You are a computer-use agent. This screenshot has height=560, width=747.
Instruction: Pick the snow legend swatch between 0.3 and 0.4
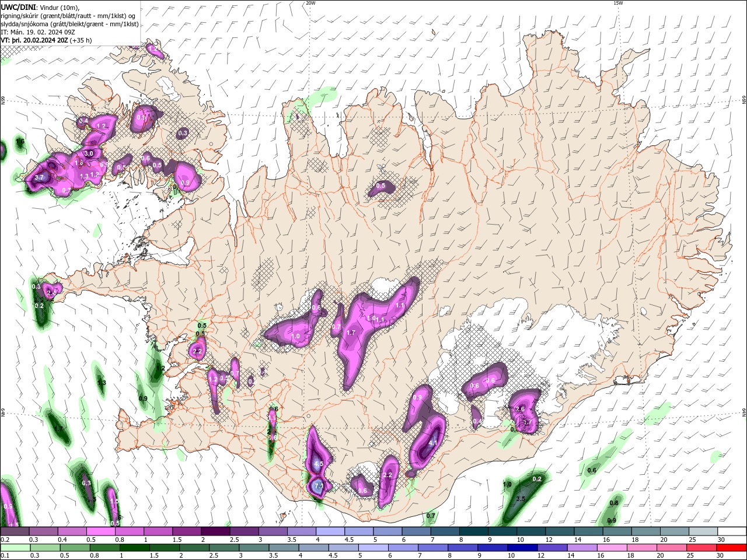[43, 531]
